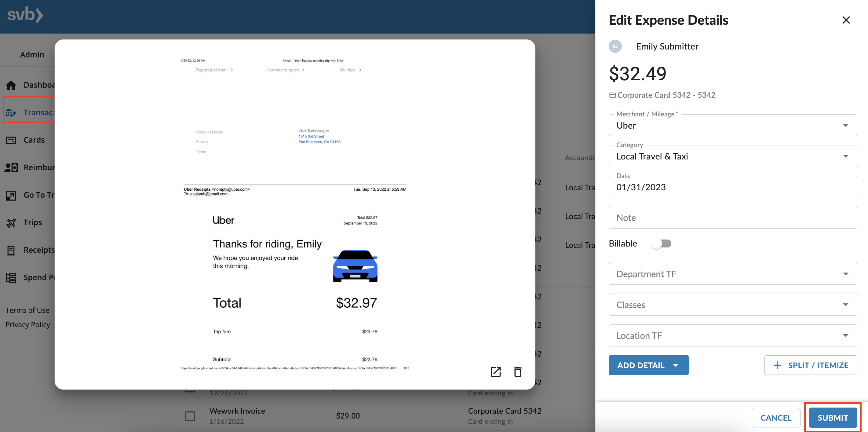The image size is (868, 432).
Task: Click the 1515 3rd Street address link
Action: click(x=311, y=137)
